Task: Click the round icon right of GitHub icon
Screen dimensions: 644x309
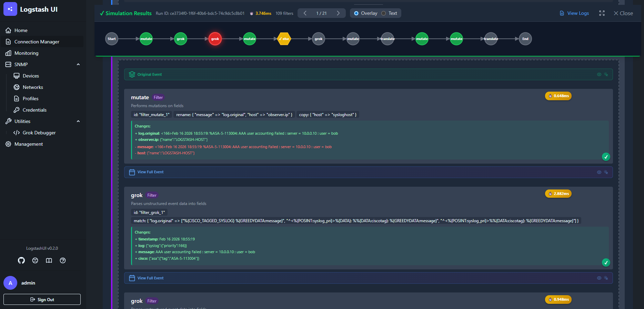Action: (35, 260)
